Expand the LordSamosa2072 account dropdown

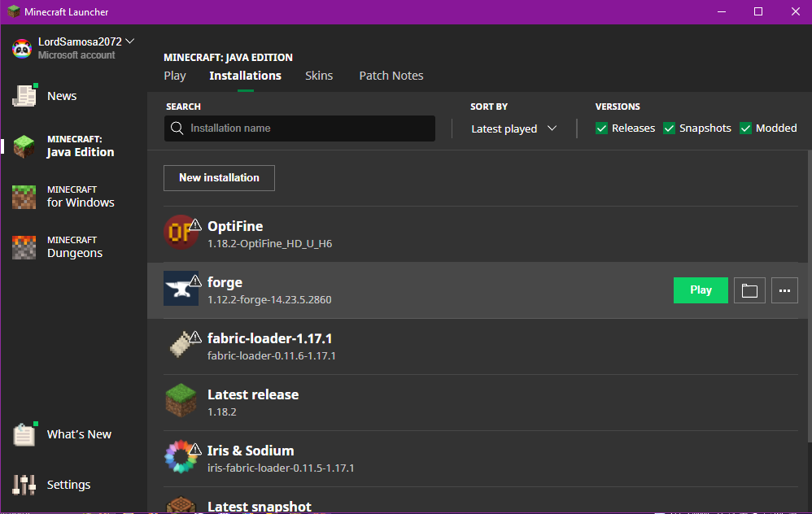[x=130, y=41]
